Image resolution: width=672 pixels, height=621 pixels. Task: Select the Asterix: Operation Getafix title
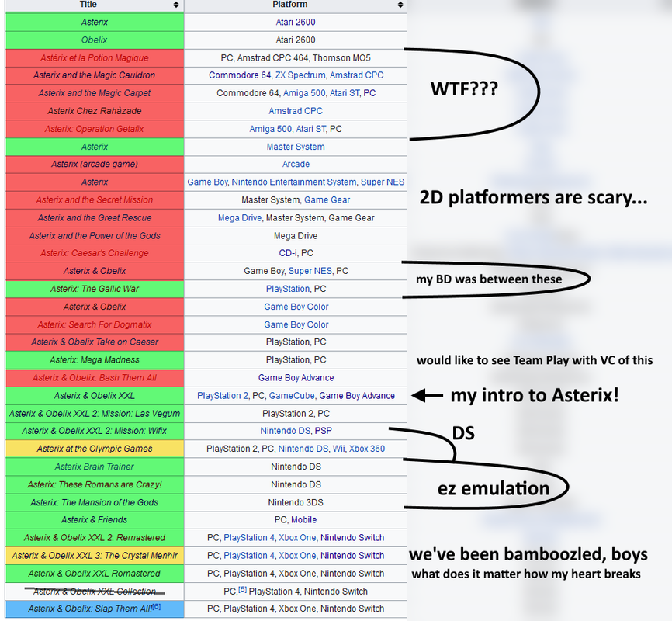point(95,129)
